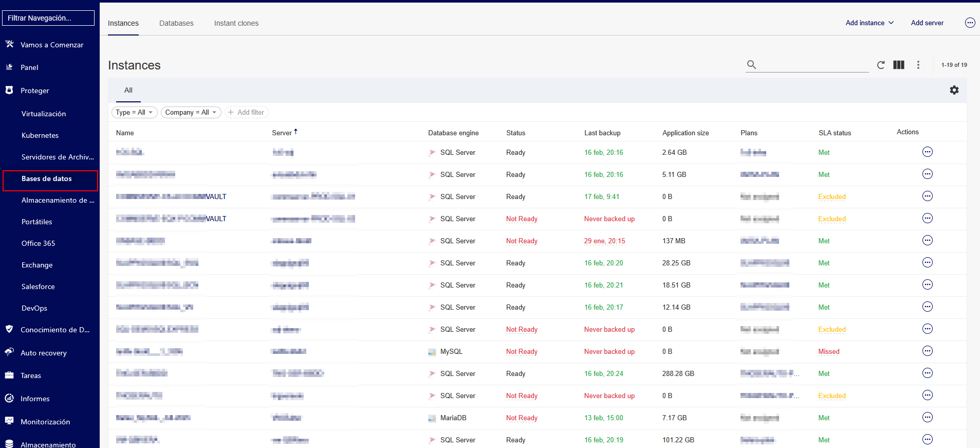Click the Tareas briefcase icon
980x448 pixels.
(9, 375)
